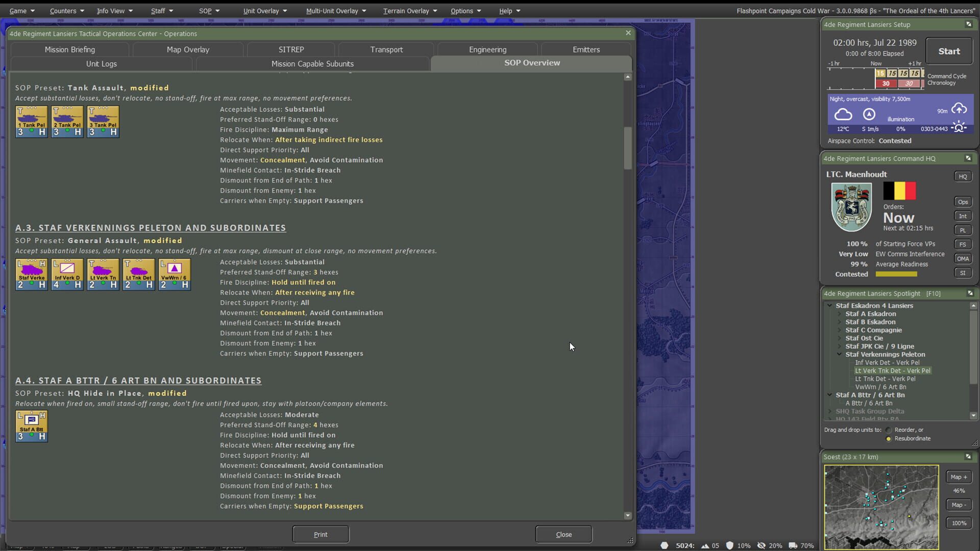The height and width of the screenshot is (551, 980).
Task: Open the Terrain Overlay dropdown menu
Action: click(409, 11)
